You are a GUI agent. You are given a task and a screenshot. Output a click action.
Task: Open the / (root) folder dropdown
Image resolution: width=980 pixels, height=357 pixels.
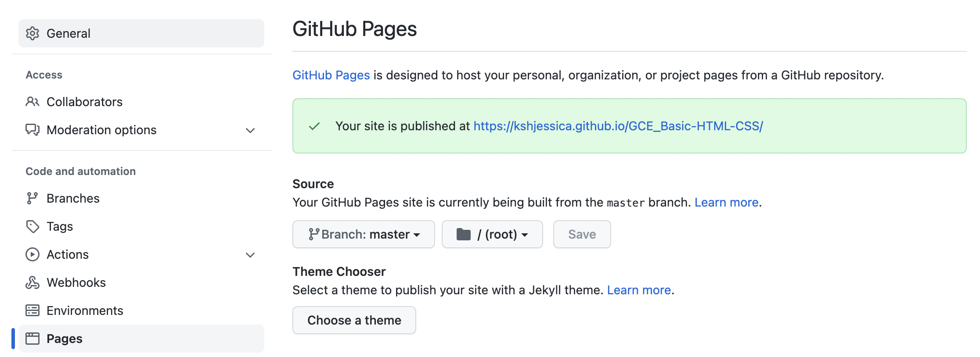pos(492,234)
